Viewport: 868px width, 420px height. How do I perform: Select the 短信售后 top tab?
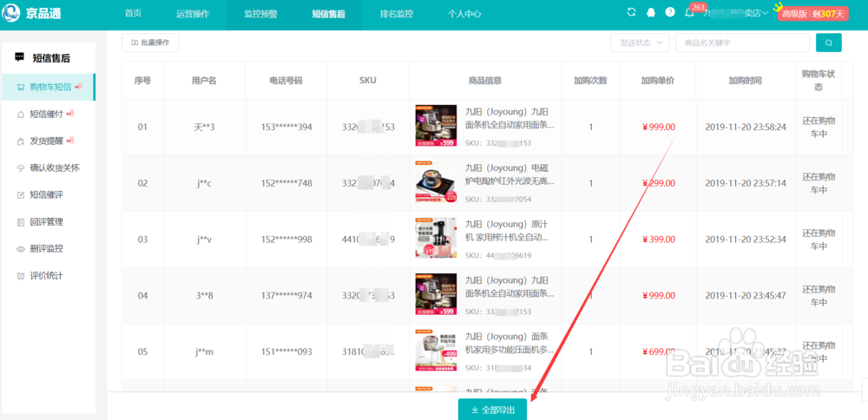328,14
